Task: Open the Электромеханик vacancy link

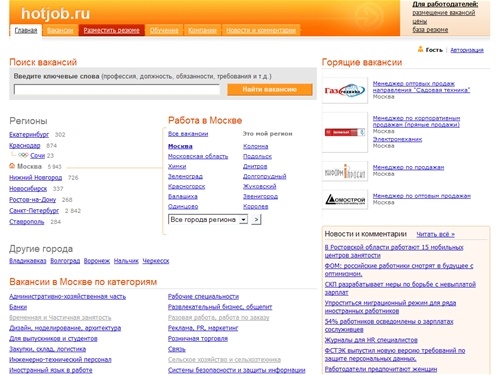Action: click(397, 139)
